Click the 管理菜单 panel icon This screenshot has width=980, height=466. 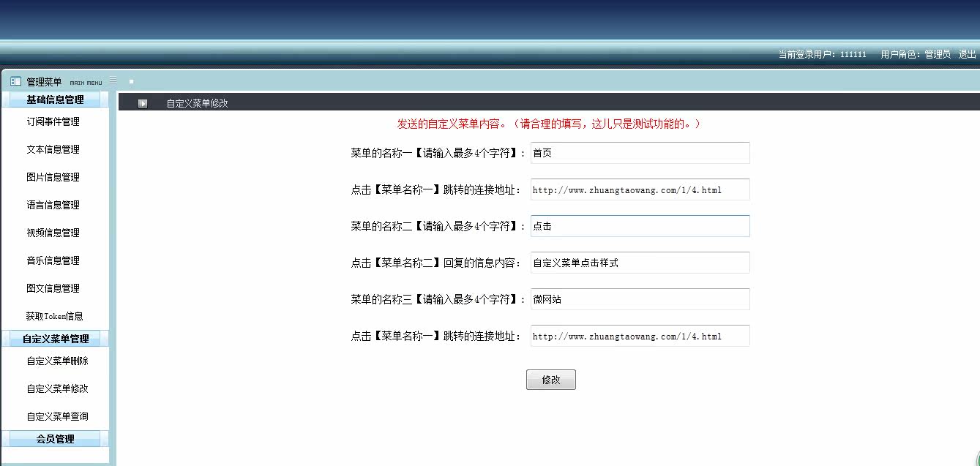(15, 81)
